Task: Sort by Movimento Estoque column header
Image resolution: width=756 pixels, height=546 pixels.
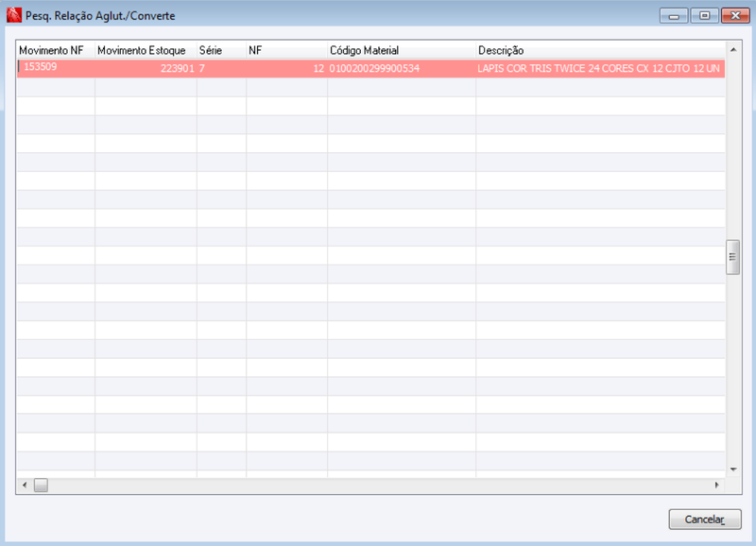Action: click(x=146, y=50)
